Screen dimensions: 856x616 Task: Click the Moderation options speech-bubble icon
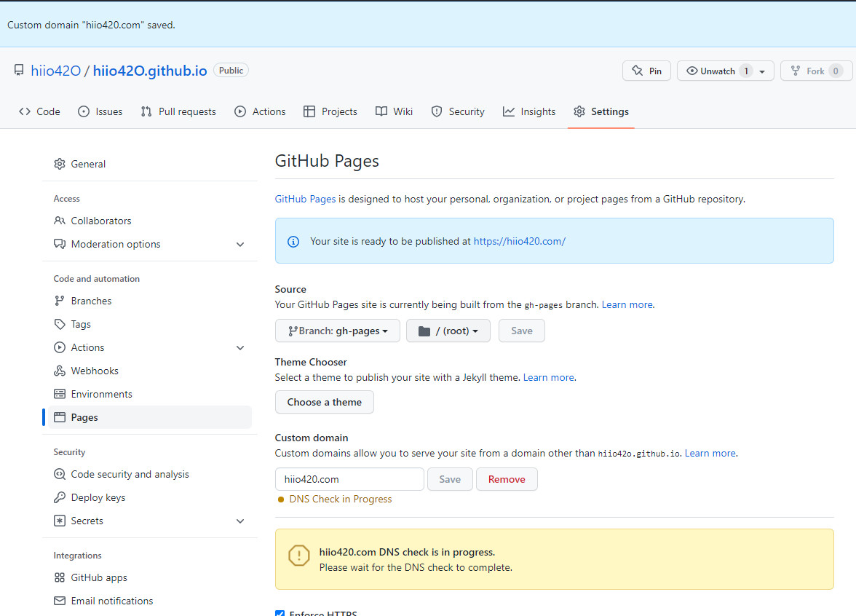tap(60, 243)
